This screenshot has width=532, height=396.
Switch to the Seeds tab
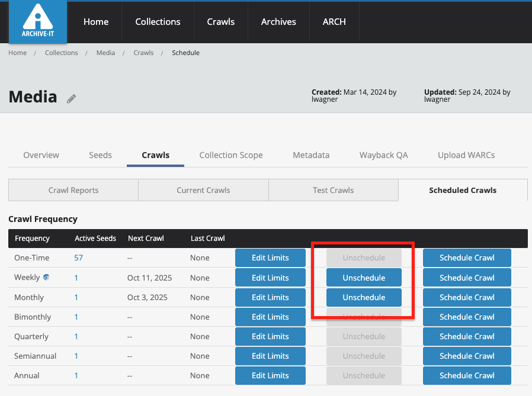pos(101,155)
